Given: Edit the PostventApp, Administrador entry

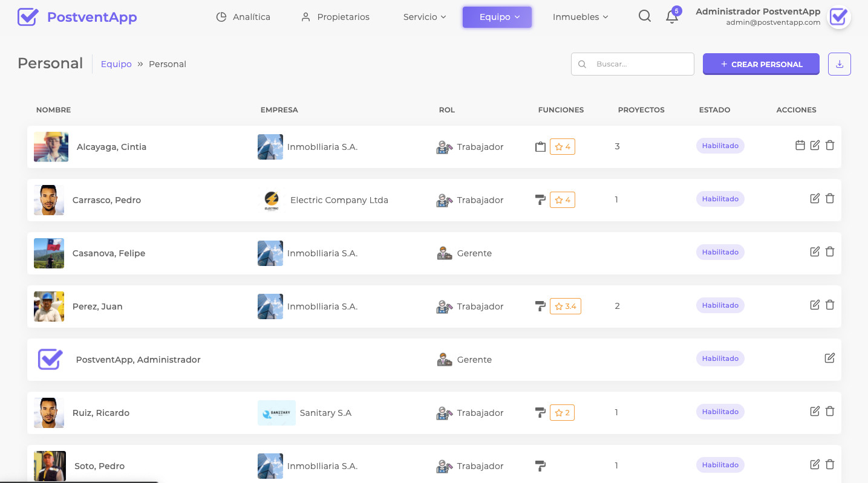Looking at the screenshot, I should pos(829,358).
